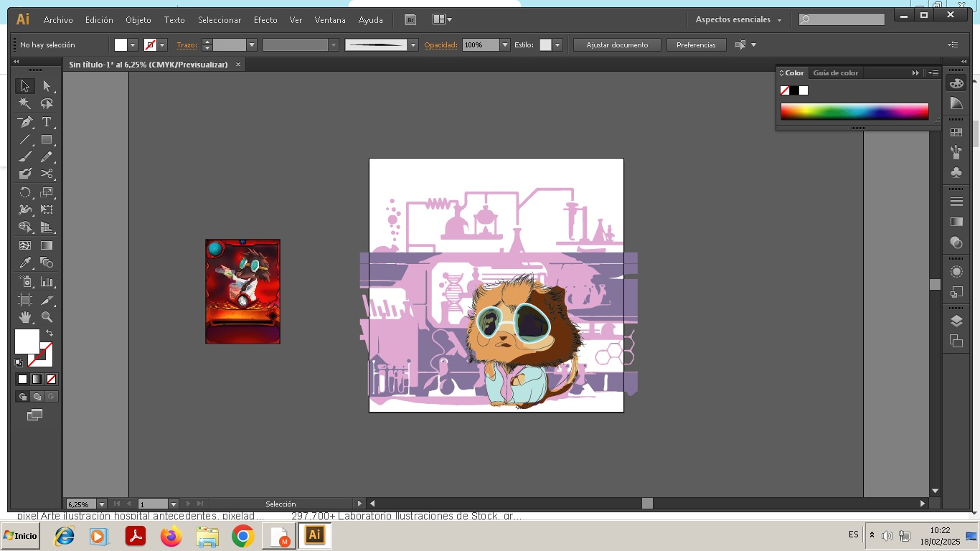Viewport: 980px width, 551px height.
Task: Pick the Gradient tool in toolbox
Action: point(47,245)
